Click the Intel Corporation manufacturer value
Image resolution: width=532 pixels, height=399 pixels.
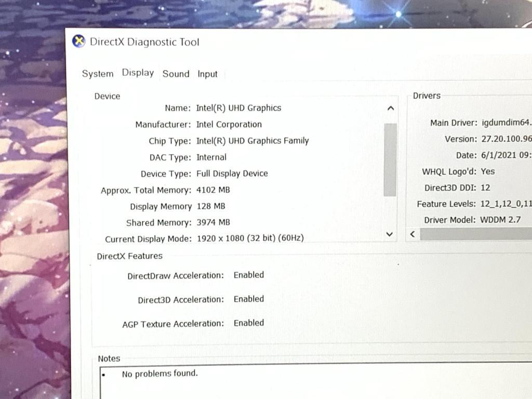point(229,125)
